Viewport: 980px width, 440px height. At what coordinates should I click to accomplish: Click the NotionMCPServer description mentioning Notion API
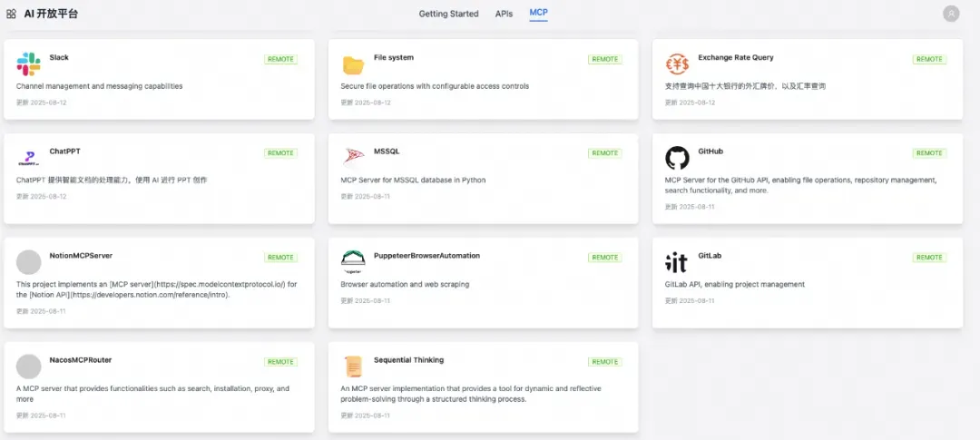[x=156, y=289]
